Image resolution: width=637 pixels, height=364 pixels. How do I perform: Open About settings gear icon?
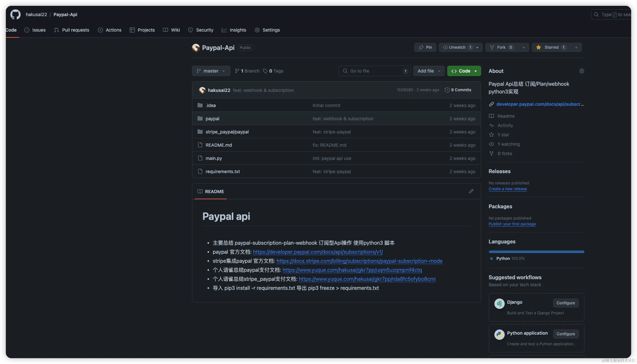[581, 71]
